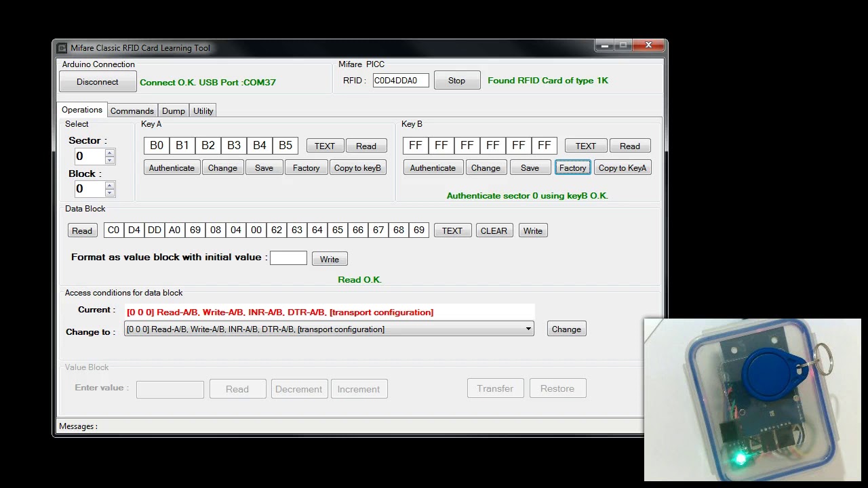Click the Sector value field
The width and height of the screenshot is (868, 488).
click(x=90, y=157)
